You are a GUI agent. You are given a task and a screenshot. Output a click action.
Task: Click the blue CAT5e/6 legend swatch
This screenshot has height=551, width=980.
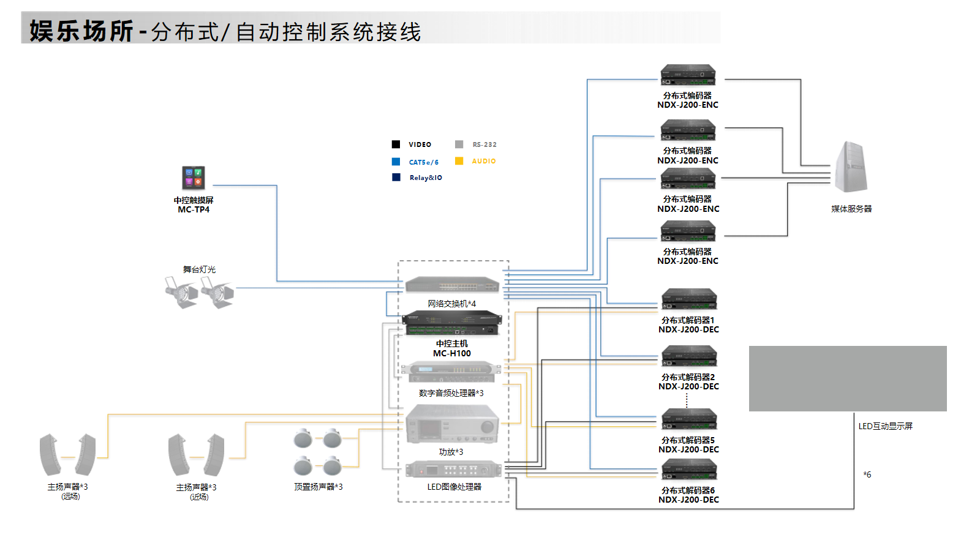(396, 162)
